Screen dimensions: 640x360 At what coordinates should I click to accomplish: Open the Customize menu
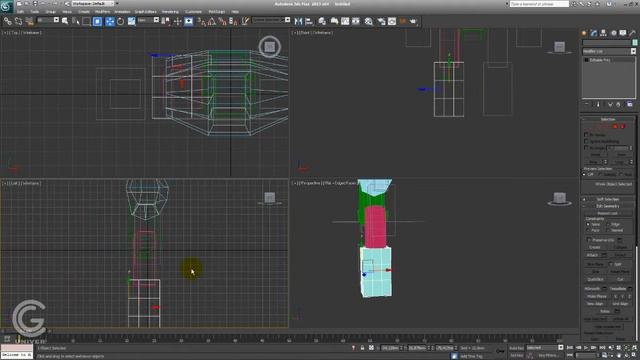[x=193, y=11]
